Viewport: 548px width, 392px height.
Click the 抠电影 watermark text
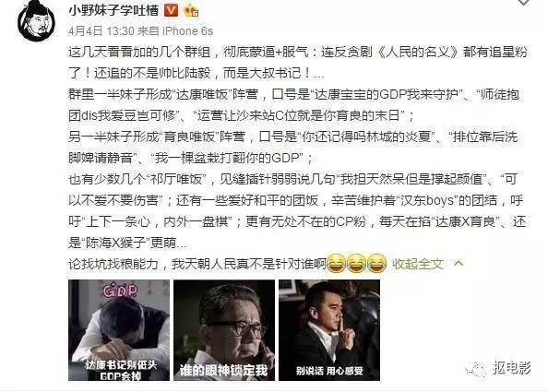pos(512,367)
